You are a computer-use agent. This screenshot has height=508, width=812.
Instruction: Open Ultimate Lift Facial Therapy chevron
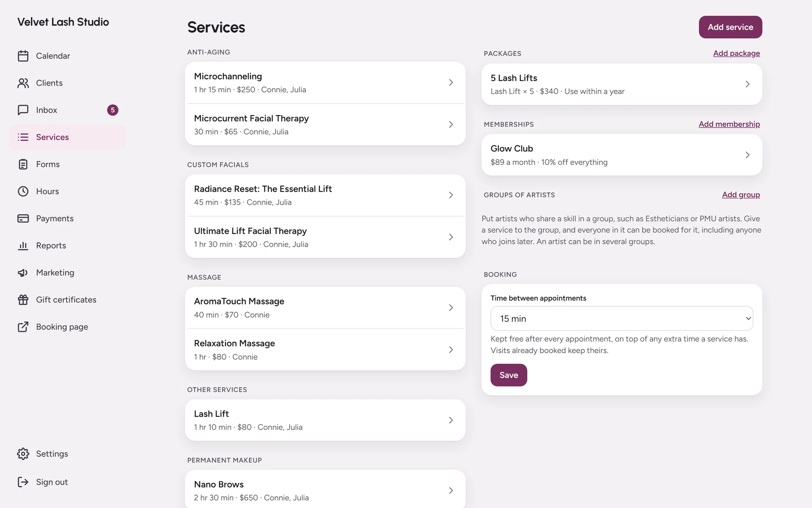[x=451, y=237]
